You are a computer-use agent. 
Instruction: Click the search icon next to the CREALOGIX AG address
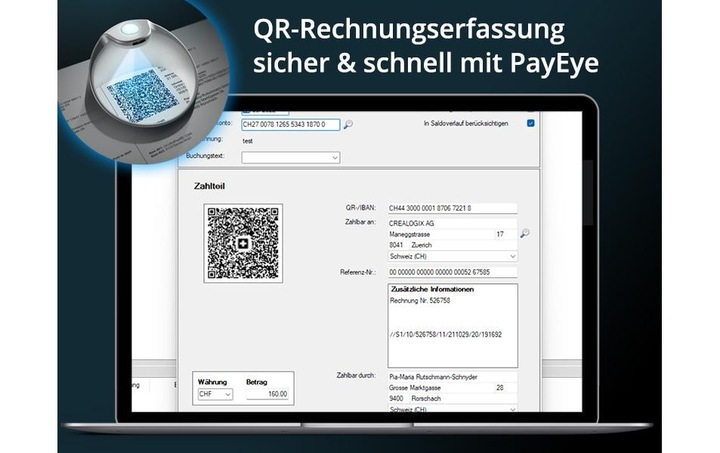tap(524, 234)
